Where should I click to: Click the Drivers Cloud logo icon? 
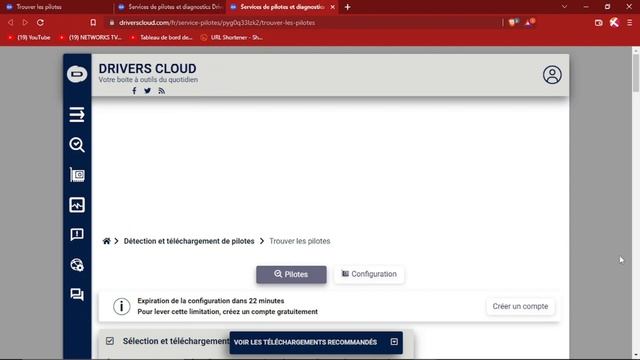[x=77, y=74]
